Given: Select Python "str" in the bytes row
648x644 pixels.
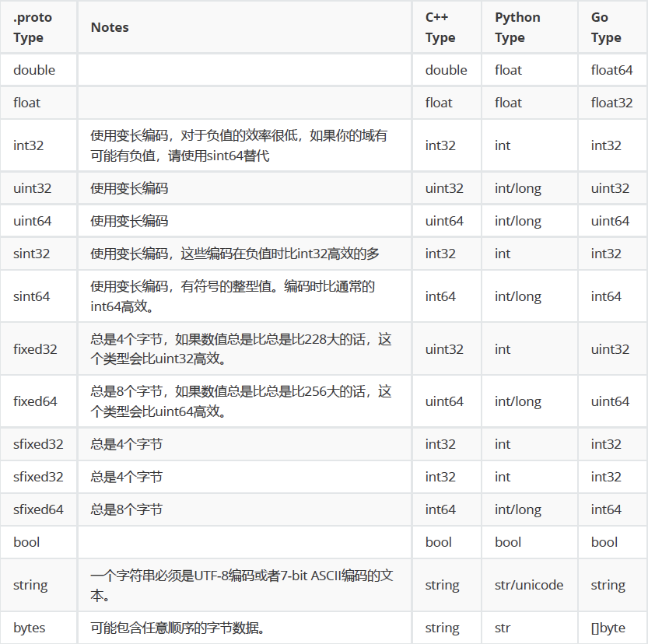Looking at the screenshot, I should pyautogui.click(x=502, y=628).
